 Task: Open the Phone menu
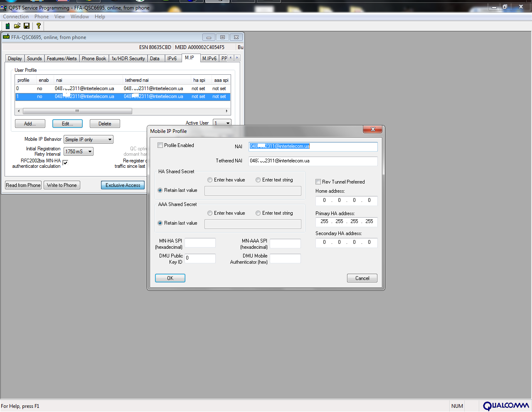42,17
